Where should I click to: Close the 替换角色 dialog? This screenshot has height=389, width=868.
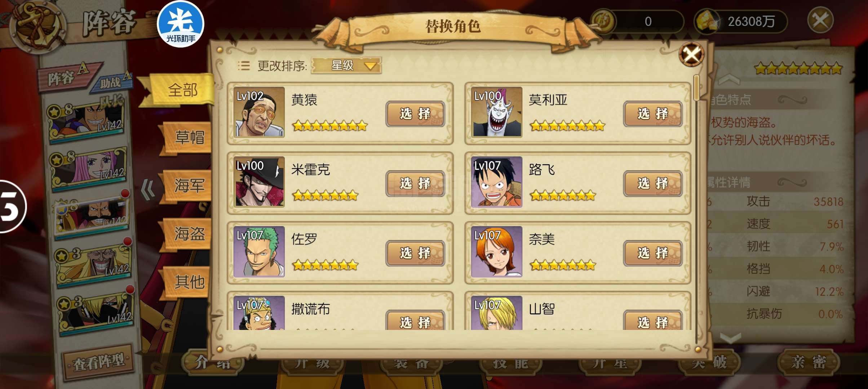pyautogui.click(x=691, y=55)
